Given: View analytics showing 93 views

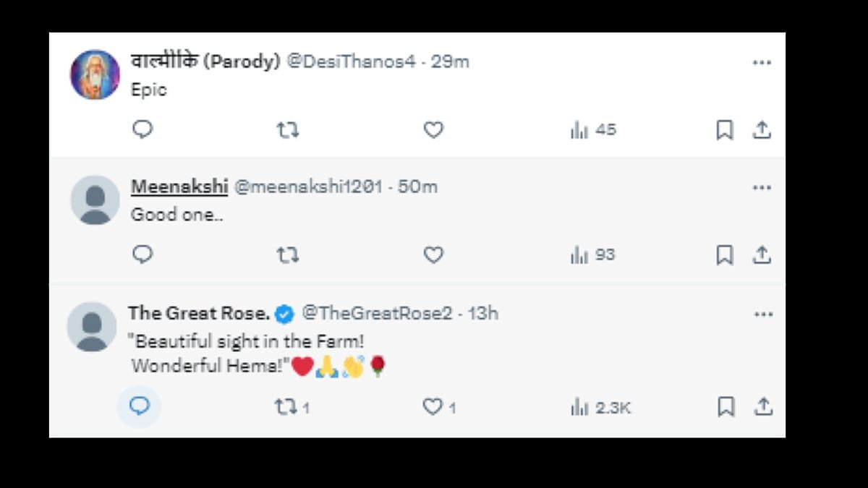Looking at the screenshot, I should point(593,255).
